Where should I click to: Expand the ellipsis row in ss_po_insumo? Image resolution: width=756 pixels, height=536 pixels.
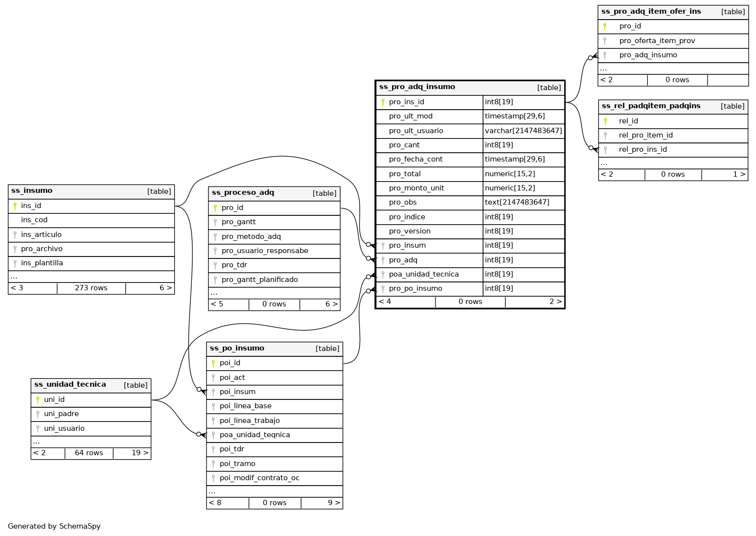coord(212,491)
